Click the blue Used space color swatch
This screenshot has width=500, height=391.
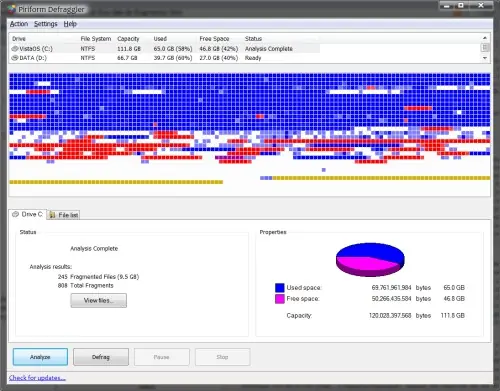click(280, 288)
